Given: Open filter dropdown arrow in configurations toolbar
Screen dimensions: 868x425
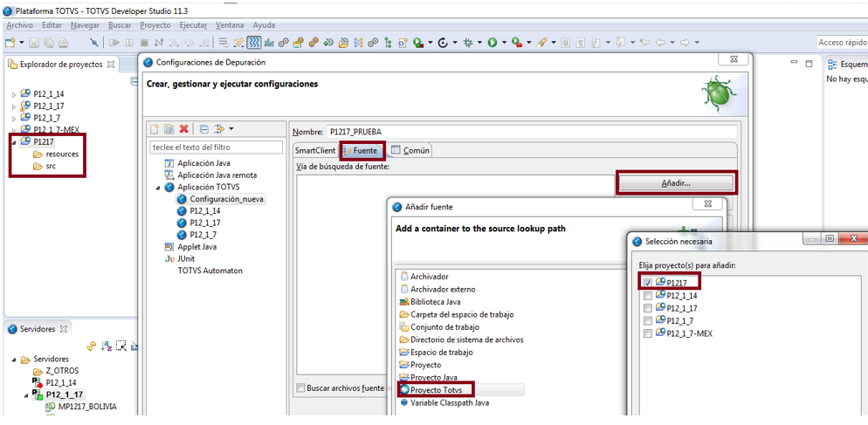Looking at the screenshot, I should point(231,129).
